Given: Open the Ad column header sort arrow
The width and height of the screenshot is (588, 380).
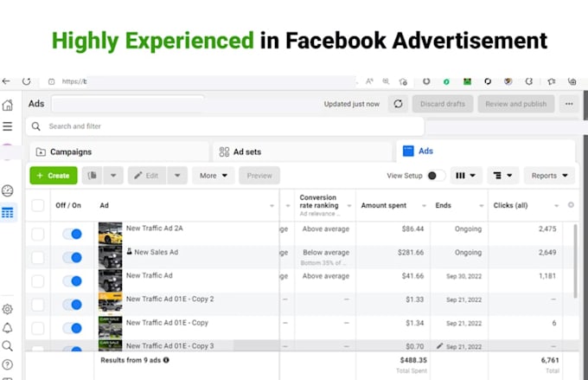Looking at the screenshot, I should (x=272, y=206).
